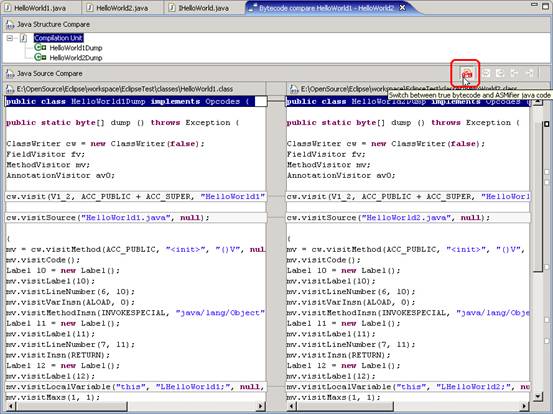This screenshot has height=414, width=553.
Task: Click the vertical scrollbar up arrow
Action: click(x=537, y=102)
